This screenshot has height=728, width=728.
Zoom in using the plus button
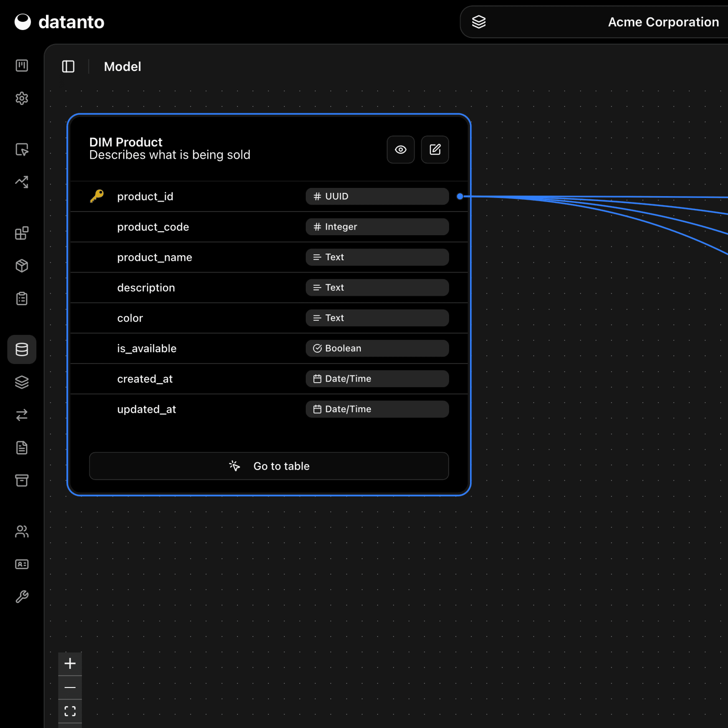70,664
